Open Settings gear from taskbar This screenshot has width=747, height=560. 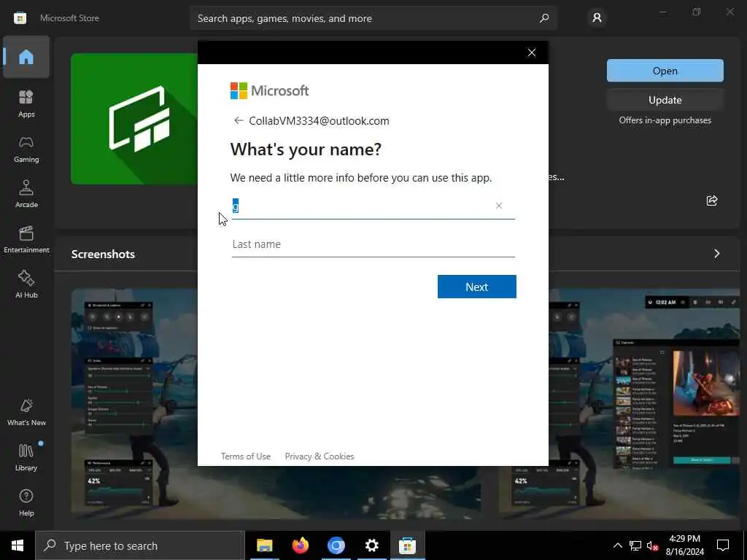(371, 545)
